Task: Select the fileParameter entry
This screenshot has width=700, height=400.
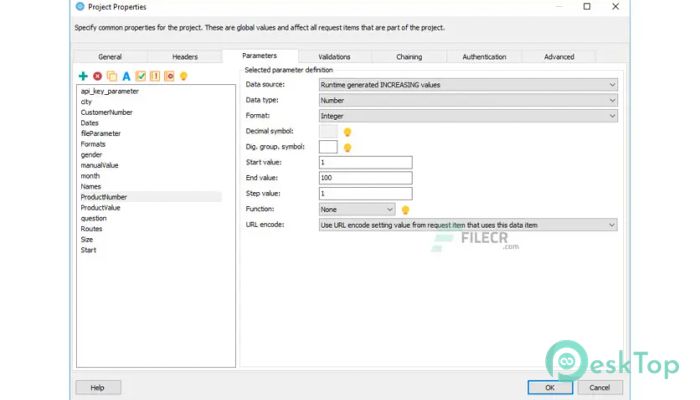Action: (101, 134)
